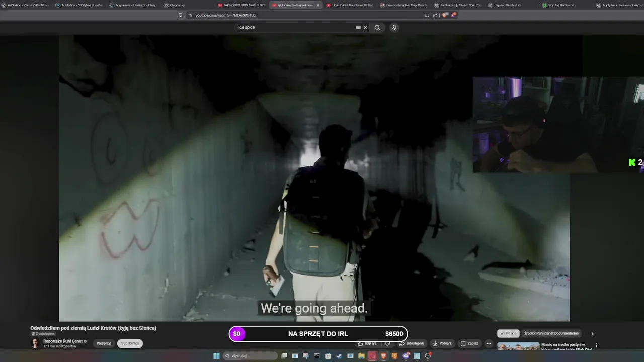
Task: Open Brave Rewards icon in address bar
Action: click(x=453, y=15)
